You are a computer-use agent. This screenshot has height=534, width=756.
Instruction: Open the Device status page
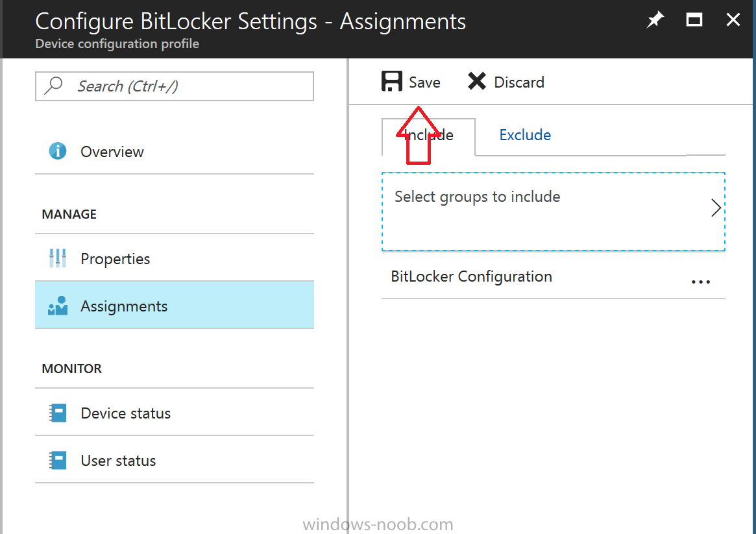pyautogui.click(x=126, y=413)
